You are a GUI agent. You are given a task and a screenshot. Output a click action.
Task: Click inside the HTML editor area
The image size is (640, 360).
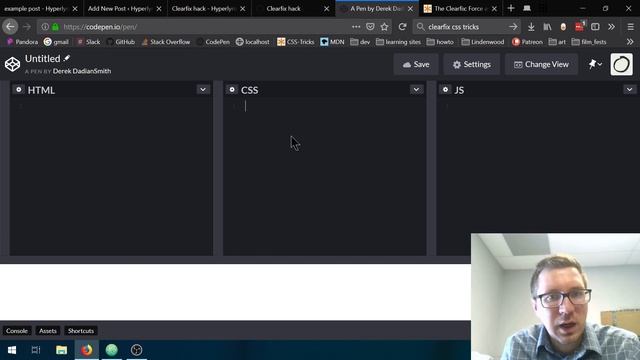pos(111,176)
